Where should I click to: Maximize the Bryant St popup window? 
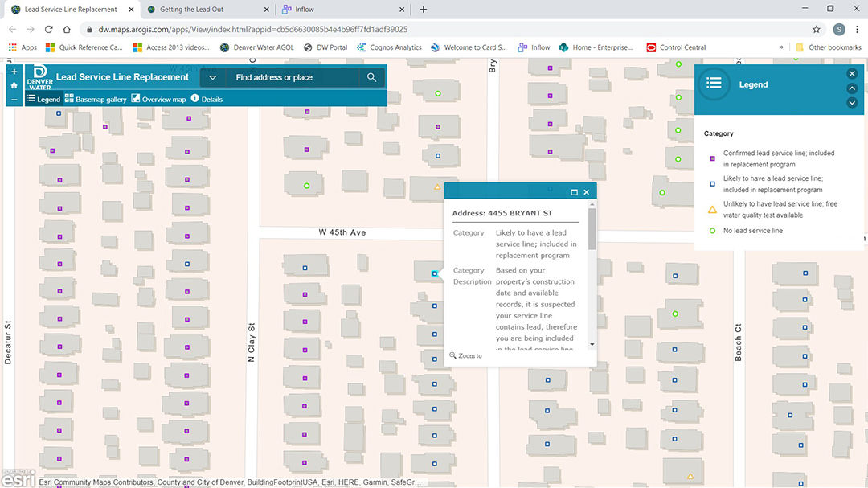click(x=574, y=192)
